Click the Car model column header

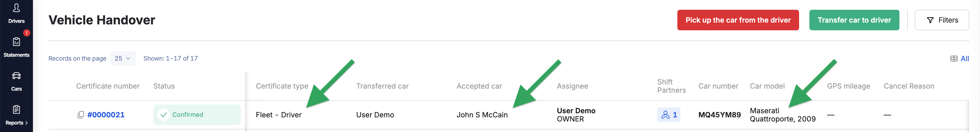[x=767, y=86]
